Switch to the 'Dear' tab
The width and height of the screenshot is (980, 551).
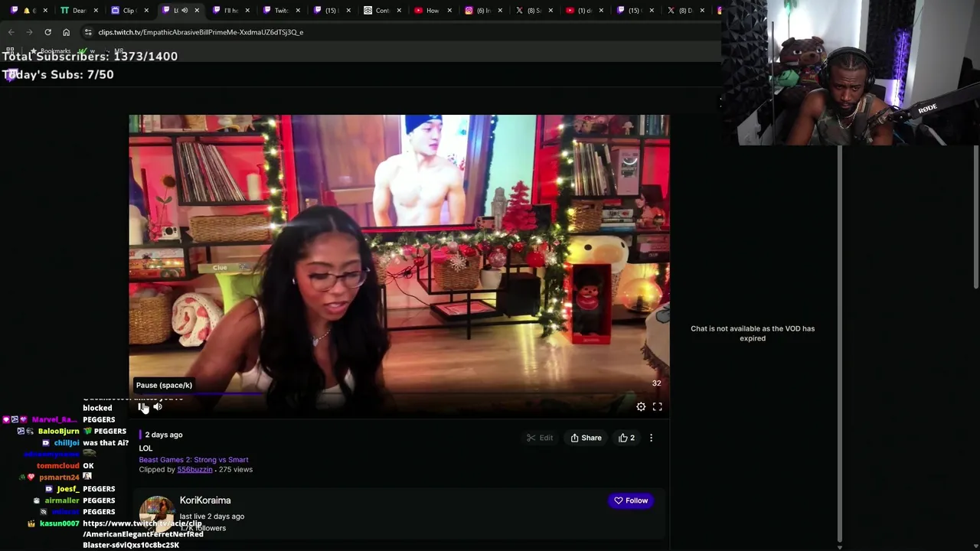point(79,10)
